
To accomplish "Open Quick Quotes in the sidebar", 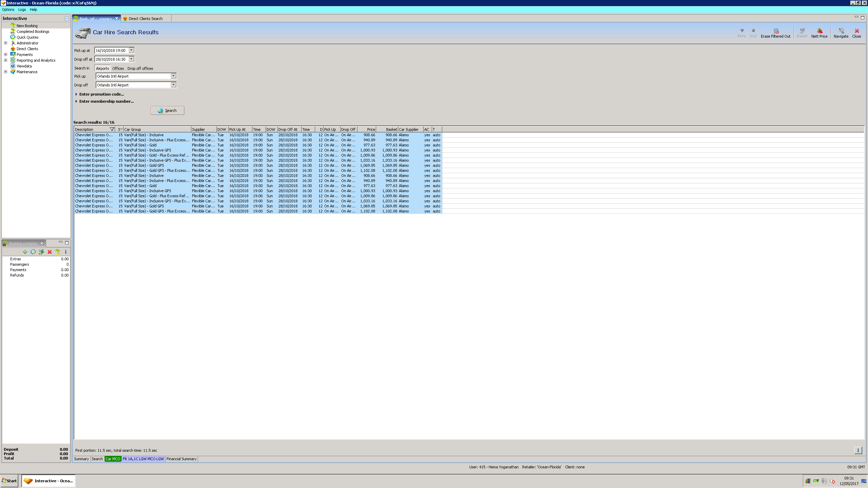I will coord(27,37).
